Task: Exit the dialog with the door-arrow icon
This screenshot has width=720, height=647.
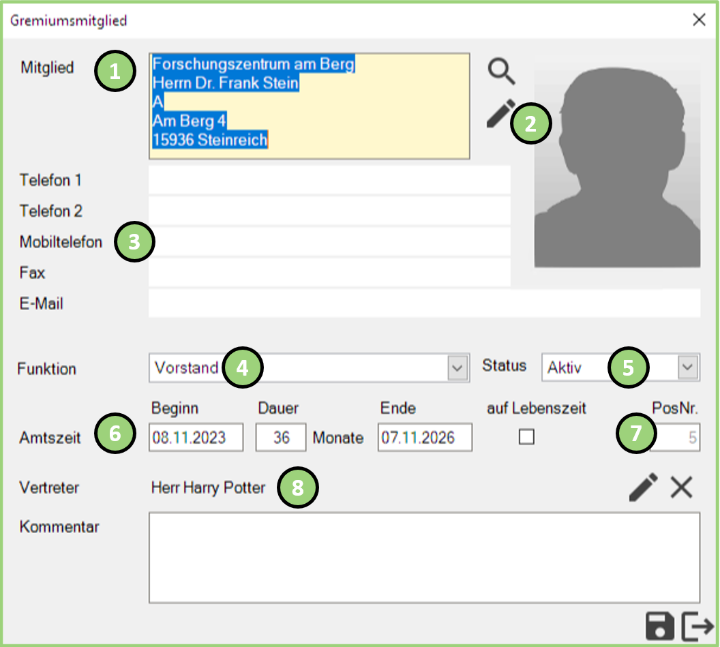Action: 698,626
